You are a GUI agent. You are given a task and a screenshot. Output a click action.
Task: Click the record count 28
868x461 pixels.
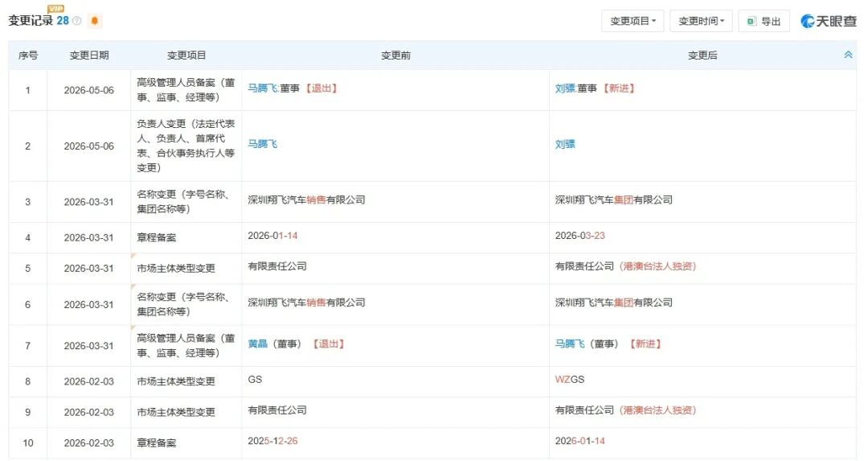pos(63,20)
